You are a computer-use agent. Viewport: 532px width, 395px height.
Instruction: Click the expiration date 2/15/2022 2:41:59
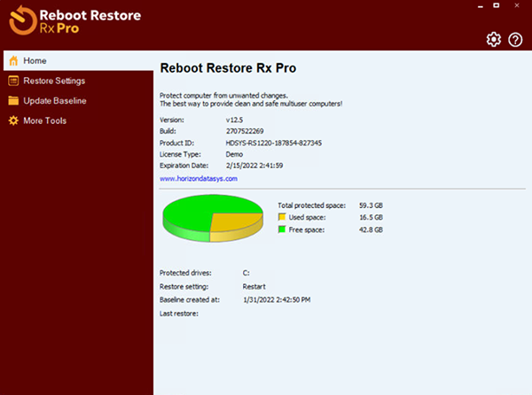click(254, 166)
